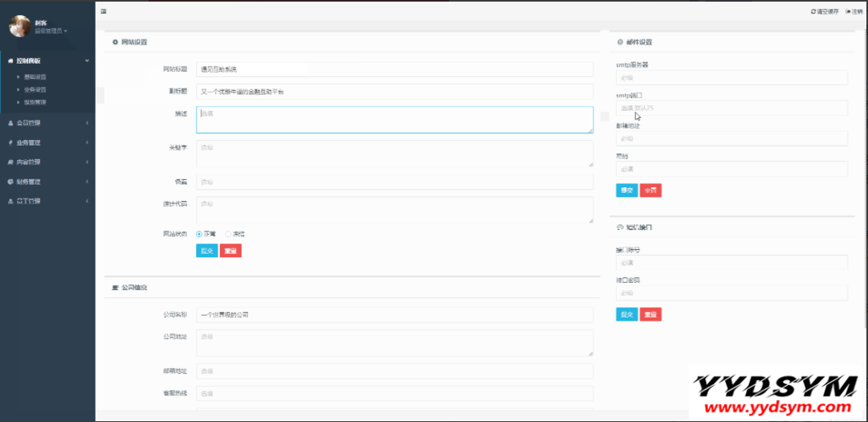This screenshot has width=868, height=422.
Task: Click the gear icon beside 网站设置
Action: point(115,42)
